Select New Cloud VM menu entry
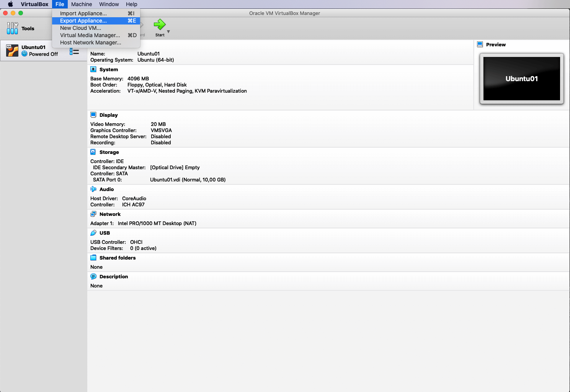 point(96,28)
